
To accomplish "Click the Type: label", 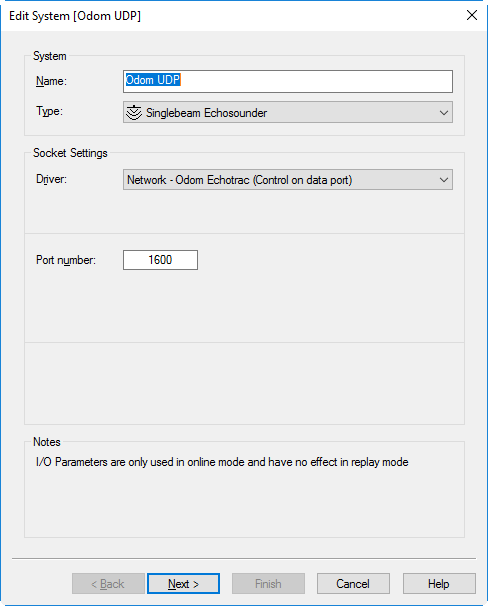I will (x=49, y=111).
